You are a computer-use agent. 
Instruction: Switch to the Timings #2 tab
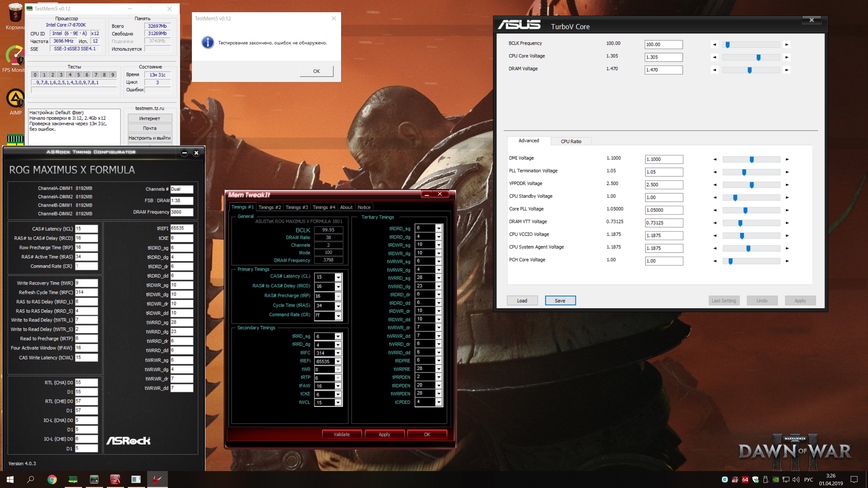coord(270,207)
